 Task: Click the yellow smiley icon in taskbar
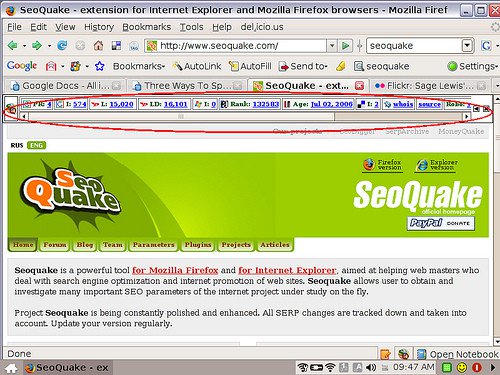point(462,367)
